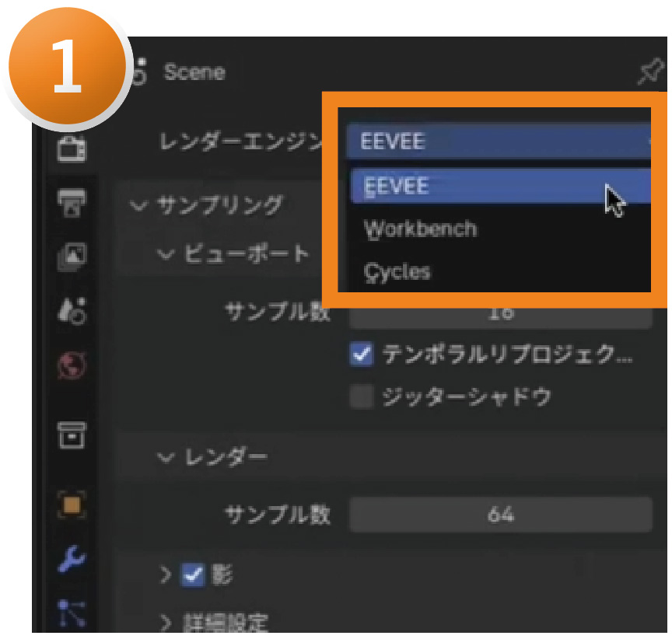The height and width of the screenshot is (639, 672).
Task: Enable the ジッターシャドウ checkbox
Action: click(x=362, y=397)
